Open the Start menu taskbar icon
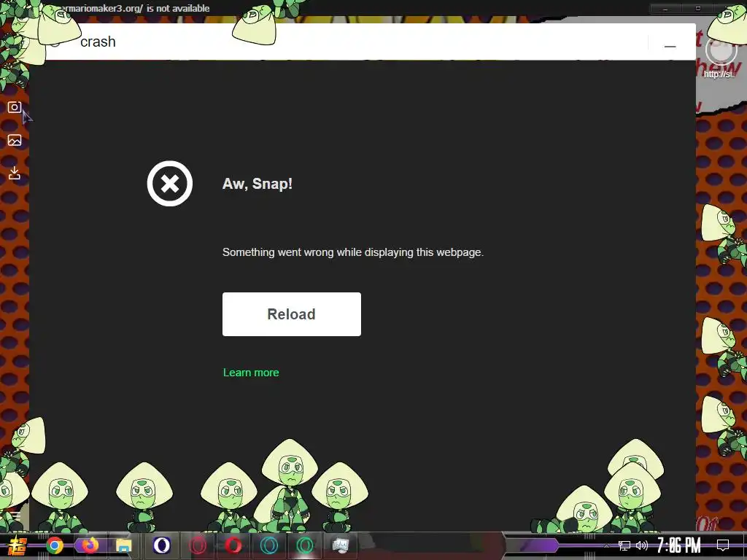The height and width of the screenshot is (560, 747). coord(17,545)
